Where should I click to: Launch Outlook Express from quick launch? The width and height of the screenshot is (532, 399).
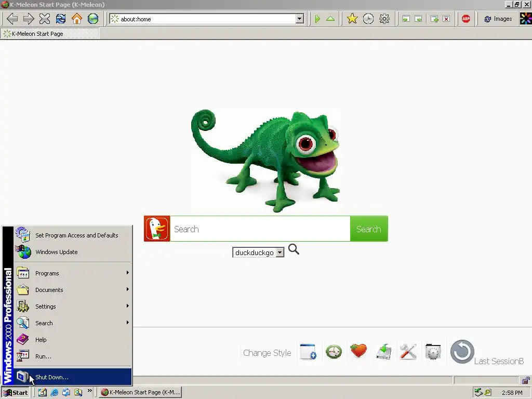[x=66, y=392]
